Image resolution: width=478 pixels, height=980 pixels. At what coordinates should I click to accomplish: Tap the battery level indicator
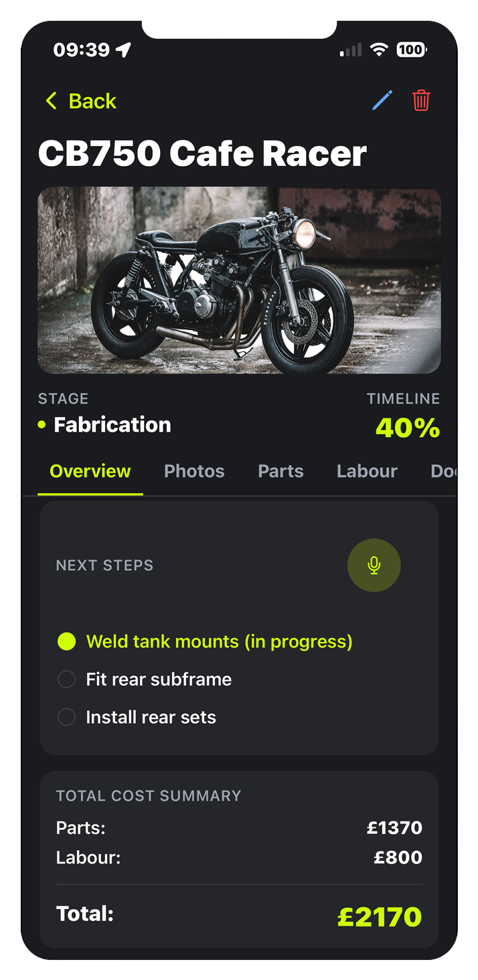411,50
